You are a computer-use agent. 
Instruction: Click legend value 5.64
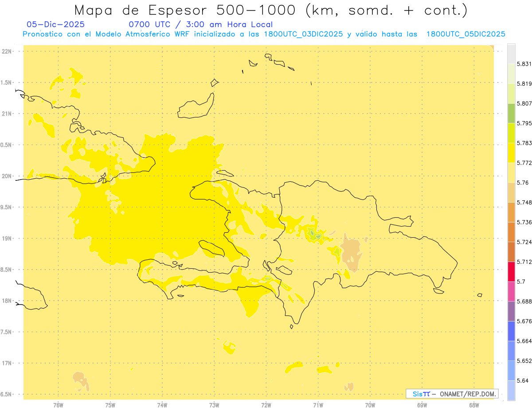coord(522,380)
